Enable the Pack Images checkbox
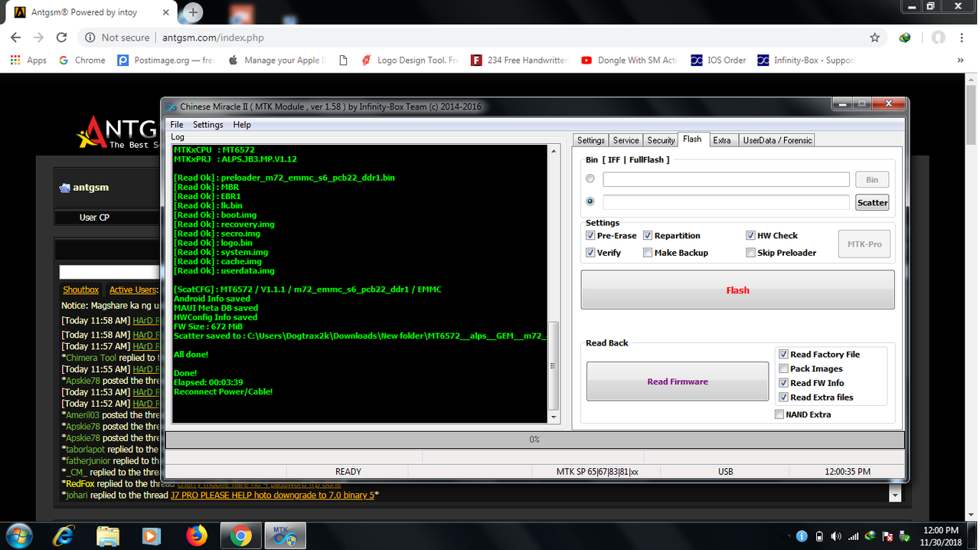The width and height of the screenshot is (980, 550). (x=783, y=368)
